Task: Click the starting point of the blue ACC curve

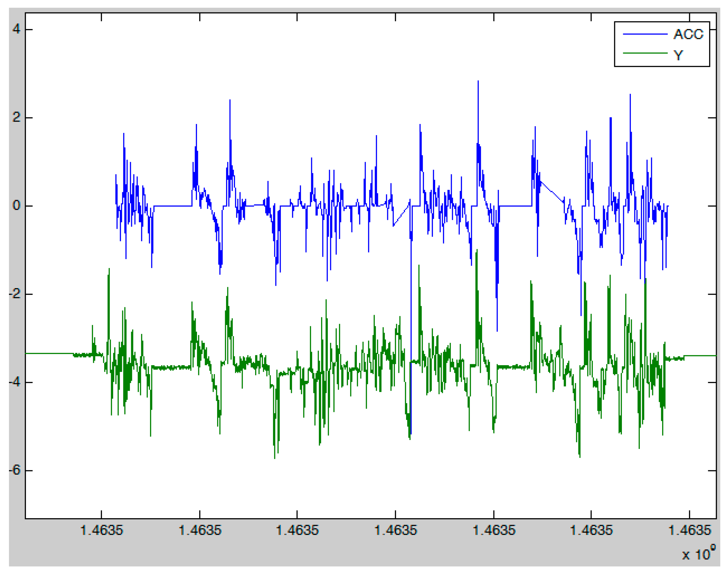Action: [116, 175]
